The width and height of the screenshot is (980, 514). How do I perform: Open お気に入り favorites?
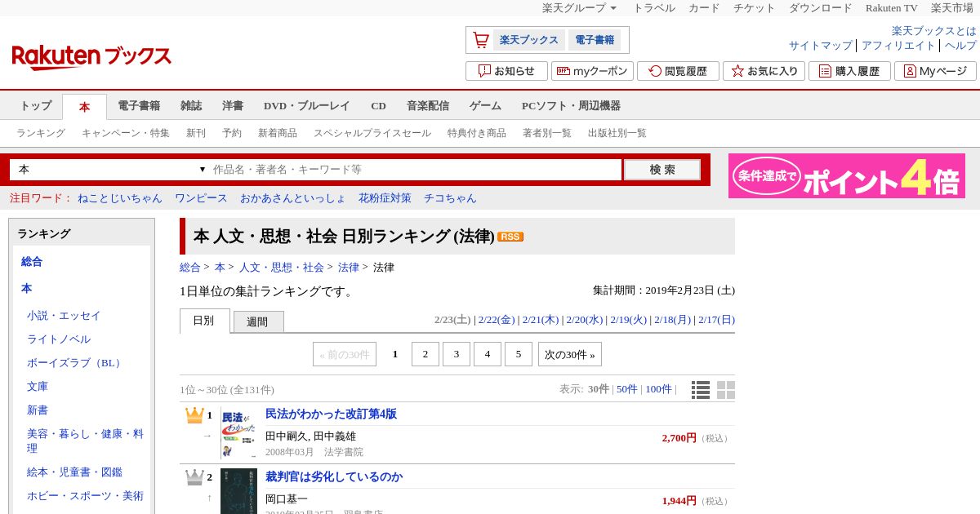(764, 71)
